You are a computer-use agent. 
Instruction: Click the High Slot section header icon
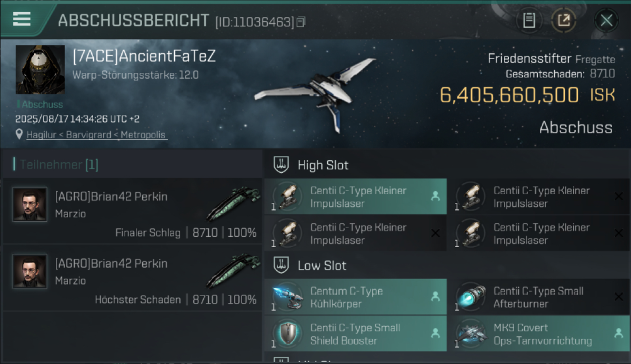282,165
